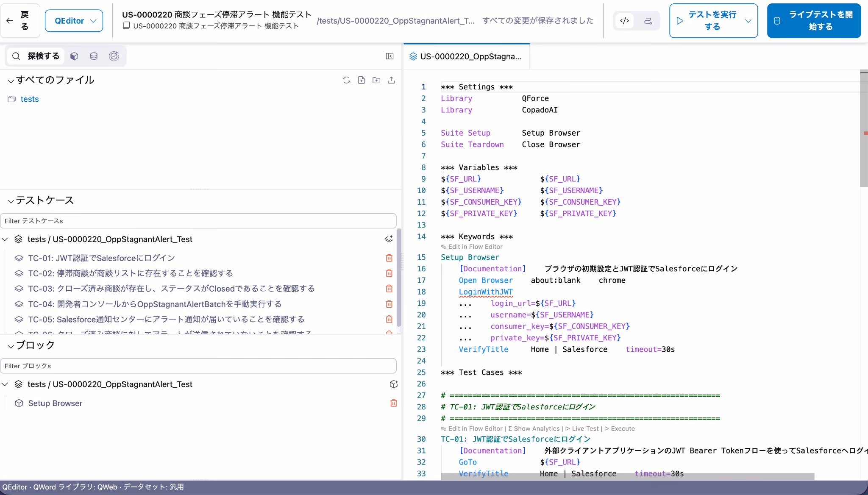Click the Filter テストケース input field

(x=198, y=221)
